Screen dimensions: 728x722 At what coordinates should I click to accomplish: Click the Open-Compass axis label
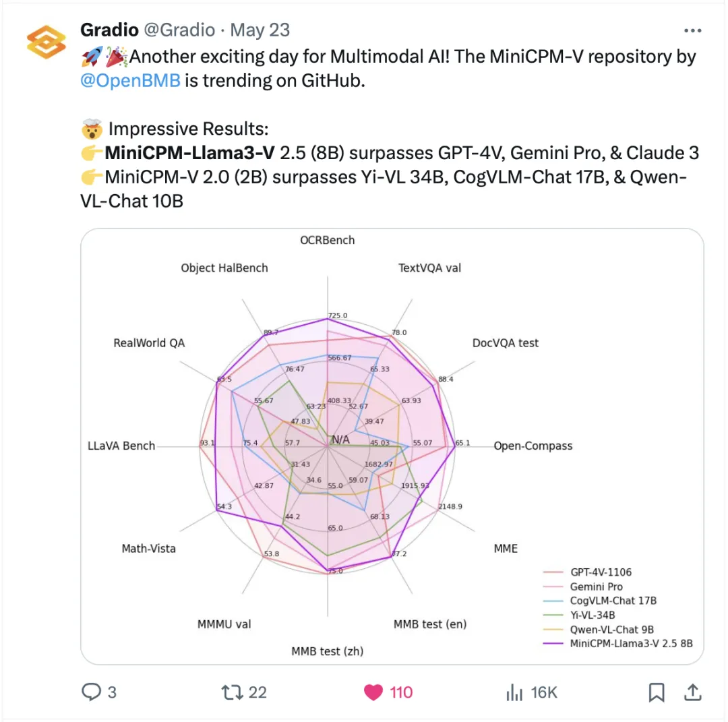click(x=533, y=446)
